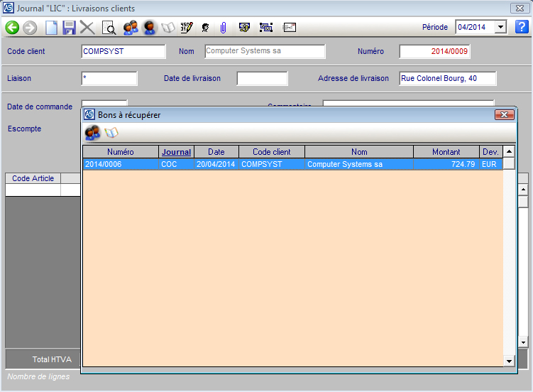
Task: Save using the floppy disk icon
Action: click(69, 28)
